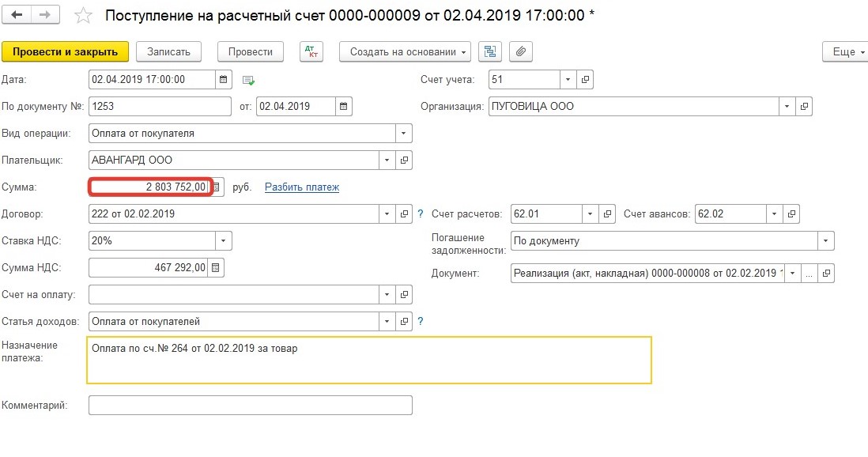Open Погашение задолженности dropdown list
The image size is (868, 457).
pyautogui.click(x=825, y=241)
